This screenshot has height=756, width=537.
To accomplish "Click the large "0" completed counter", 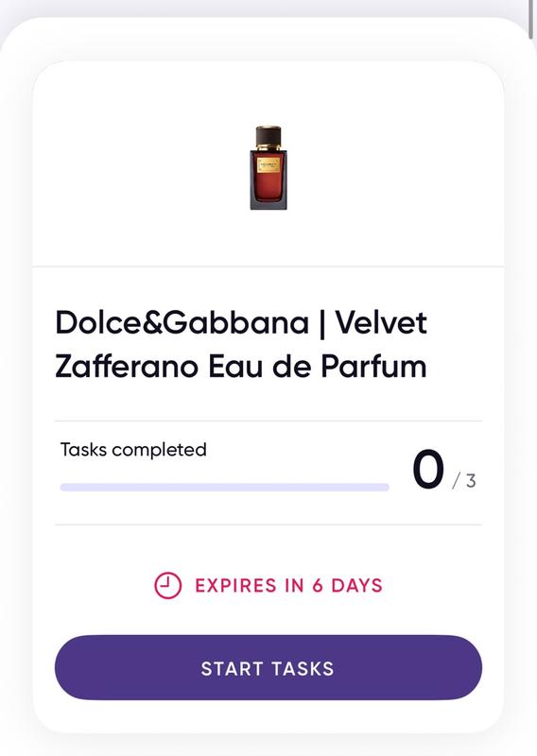I will pyautogui.click(x=428, y=469).
